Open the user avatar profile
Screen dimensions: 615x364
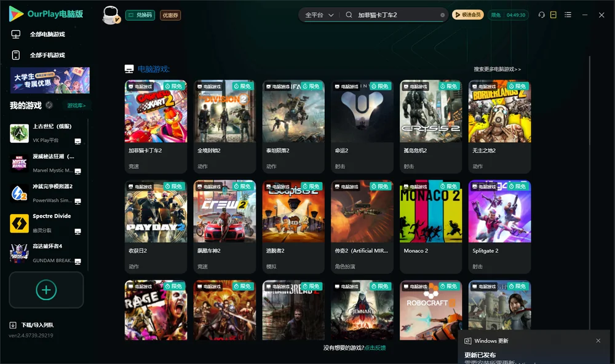[x=111, y=15]
